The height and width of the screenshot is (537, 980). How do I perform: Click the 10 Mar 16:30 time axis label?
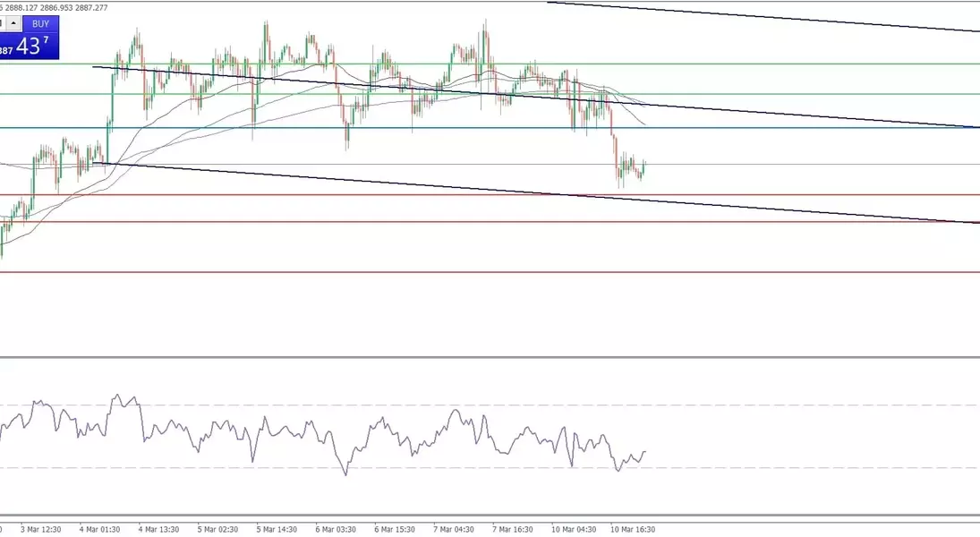(x=632, y=529)
